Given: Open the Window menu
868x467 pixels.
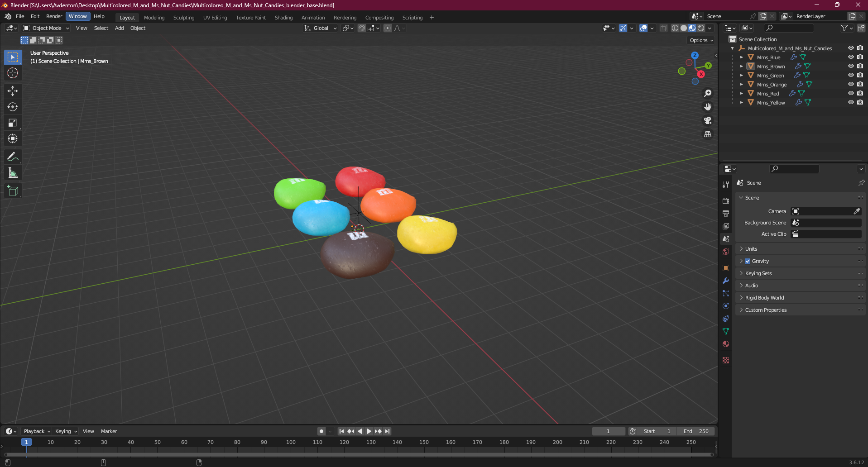Looking at the screenshot, I should tap(78, 16).
